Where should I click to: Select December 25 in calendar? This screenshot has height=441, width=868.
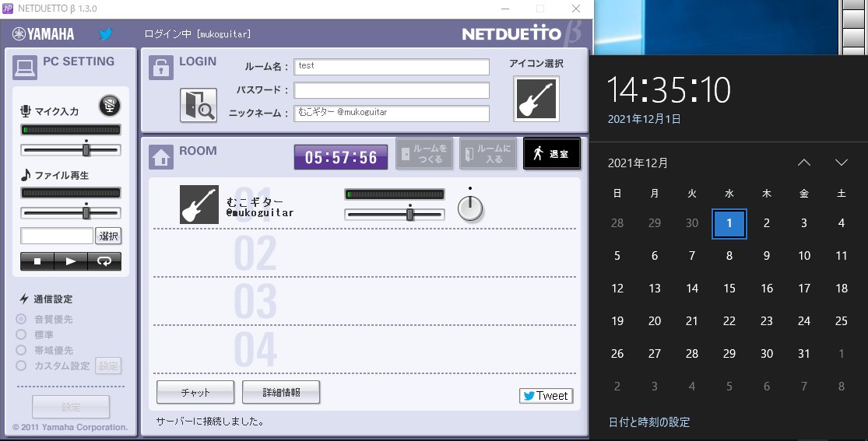tap(842, 321)
